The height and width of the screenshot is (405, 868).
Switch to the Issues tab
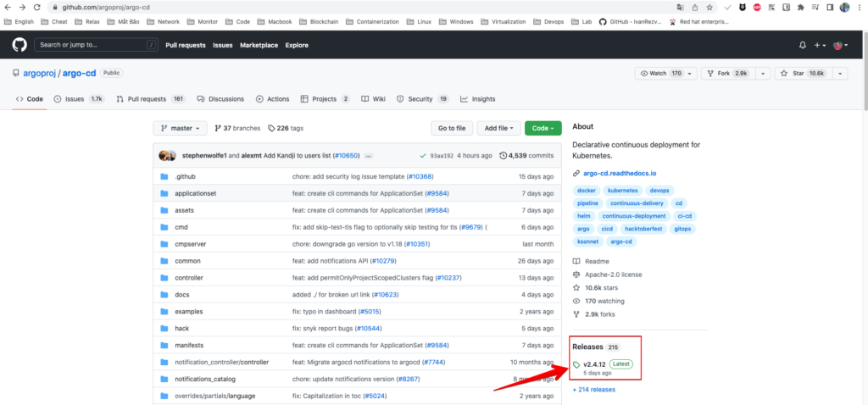[79, 99]
